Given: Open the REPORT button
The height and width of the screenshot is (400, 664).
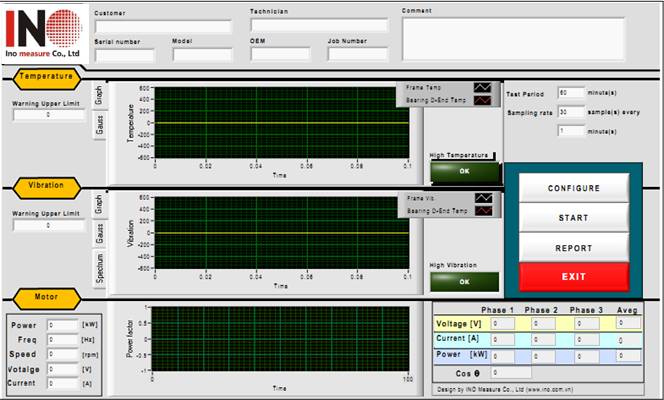Looking at the screenshot, I should pyautogui.click(x=573, y=248).
